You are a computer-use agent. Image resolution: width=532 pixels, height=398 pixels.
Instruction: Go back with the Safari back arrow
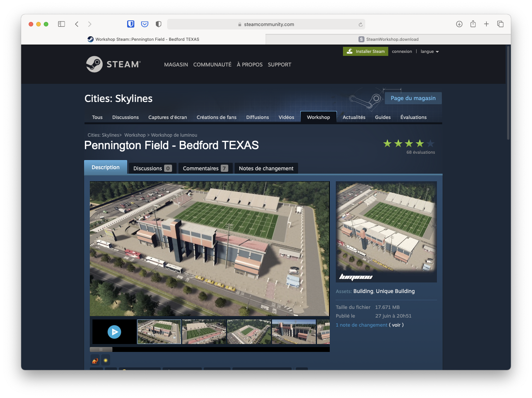(x=77, y=24)
